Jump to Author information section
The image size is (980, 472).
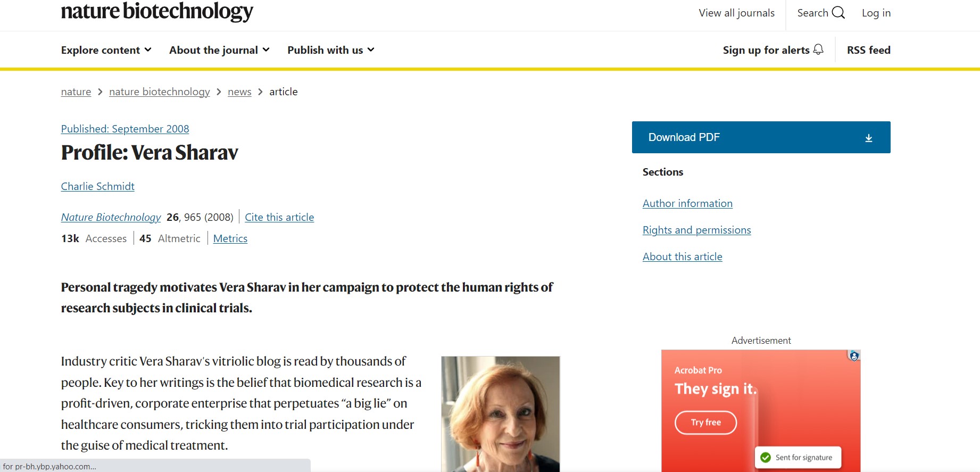pos(687,203)
